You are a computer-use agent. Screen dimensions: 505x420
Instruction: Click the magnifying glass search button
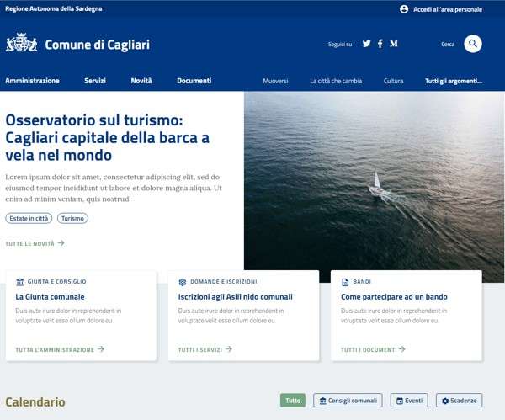point(473,44)
